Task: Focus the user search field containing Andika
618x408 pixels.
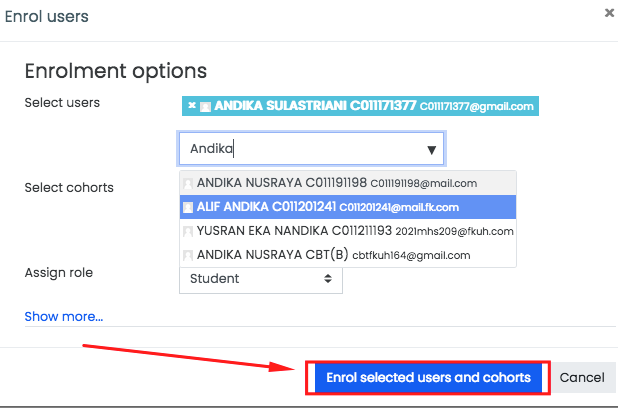Action: pyautogui.click(x=300, y=149)
